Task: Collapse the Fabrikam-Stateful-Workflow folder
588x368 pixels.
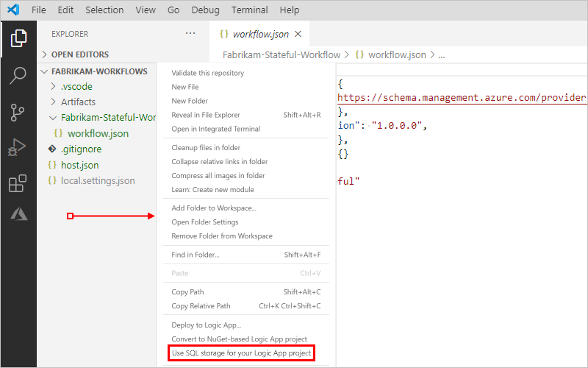Action: point(53,118)
